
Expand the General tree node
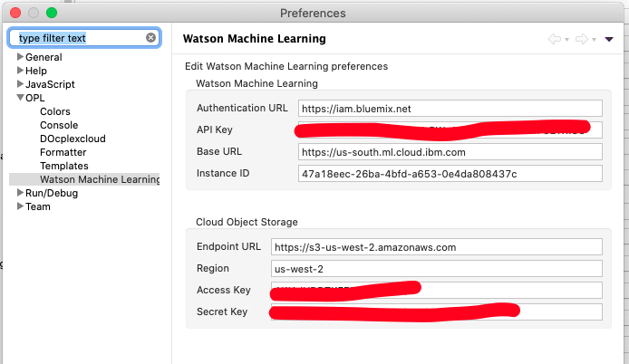20,57
